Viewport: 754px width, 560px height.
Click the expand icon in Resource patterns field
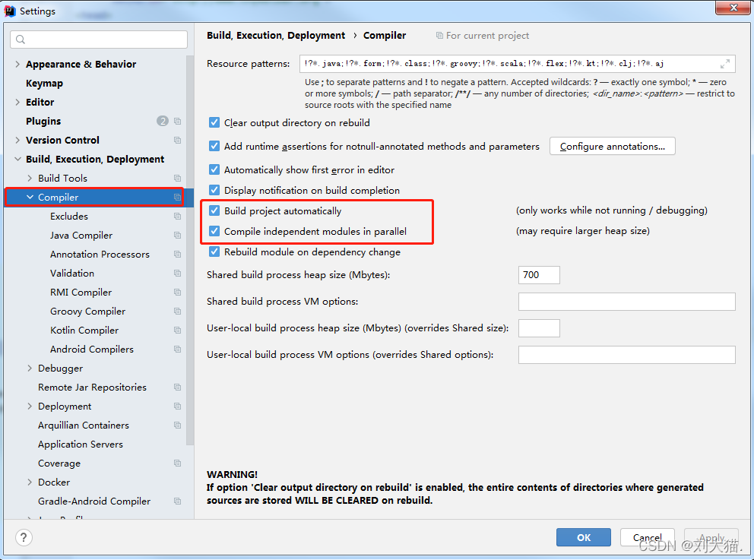(724, 64)
